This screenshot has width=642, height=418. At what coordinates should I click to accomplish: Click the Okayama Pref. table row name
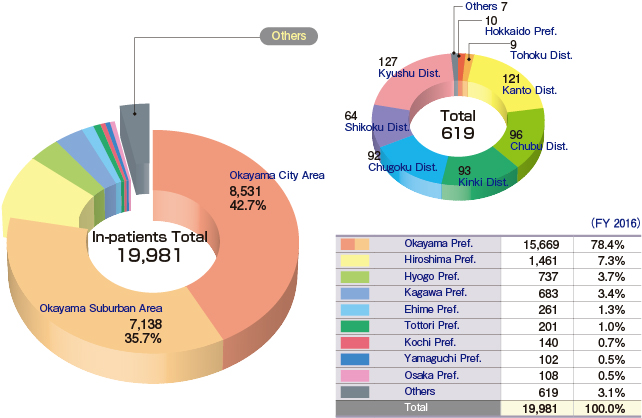[439, 244]
